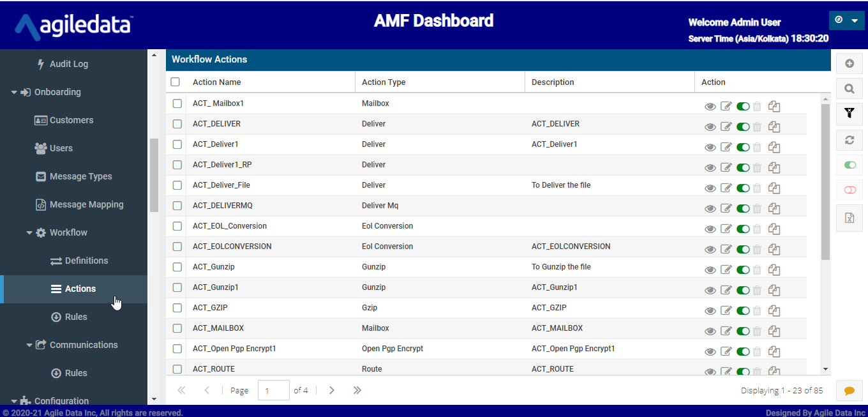The width and height of the screenshot is (868, 417).
Task: Jump to the last page
Action: click(x=357, y=390)
